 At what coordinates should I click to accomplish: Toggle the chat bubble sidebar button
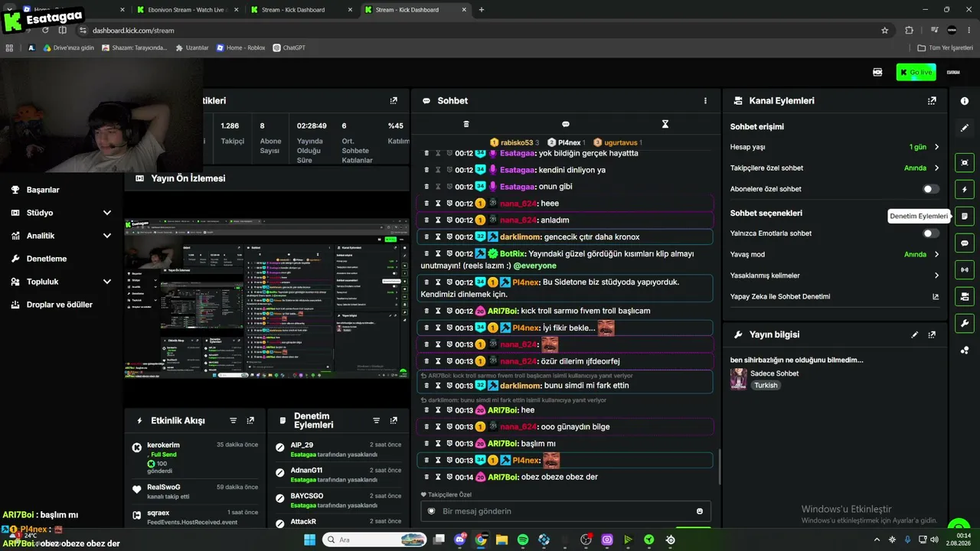click(964, 243)
